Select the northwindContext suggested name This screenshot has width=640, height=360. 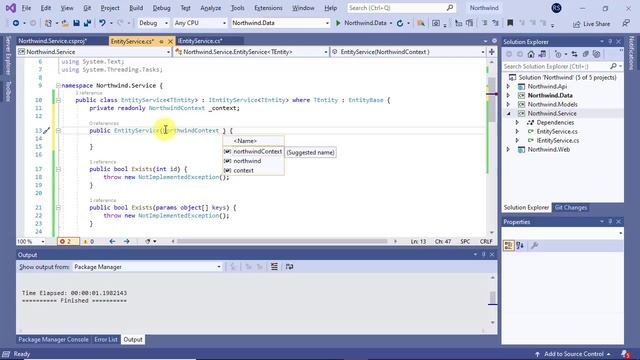pyautogui.click(x=253, y=151)
